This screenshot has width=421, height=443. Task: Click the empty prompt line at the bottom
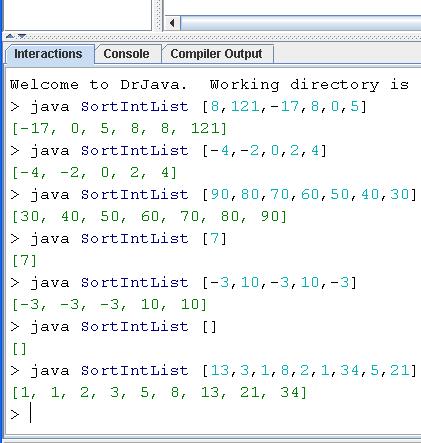coord(213,414)
